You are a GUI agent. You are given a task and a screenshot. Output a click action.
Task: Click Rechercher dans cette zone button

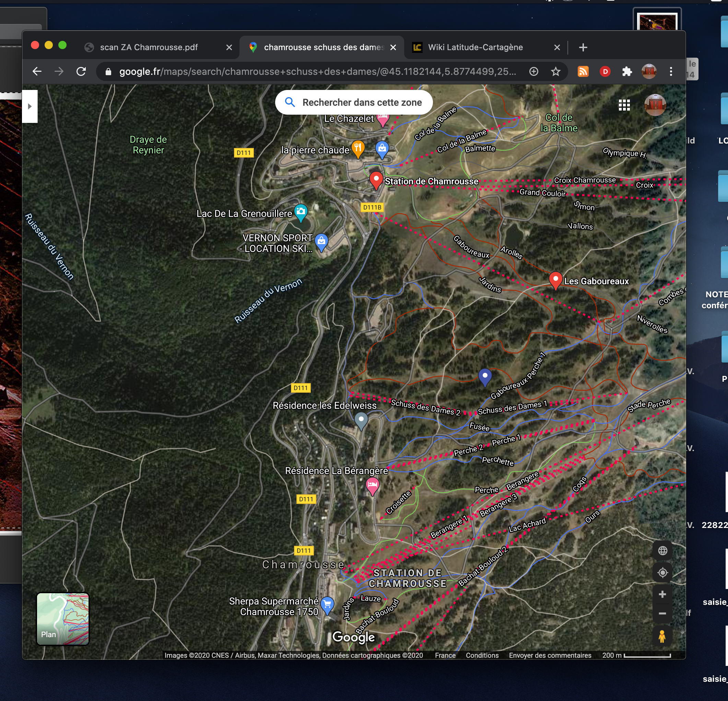(354, 102)
